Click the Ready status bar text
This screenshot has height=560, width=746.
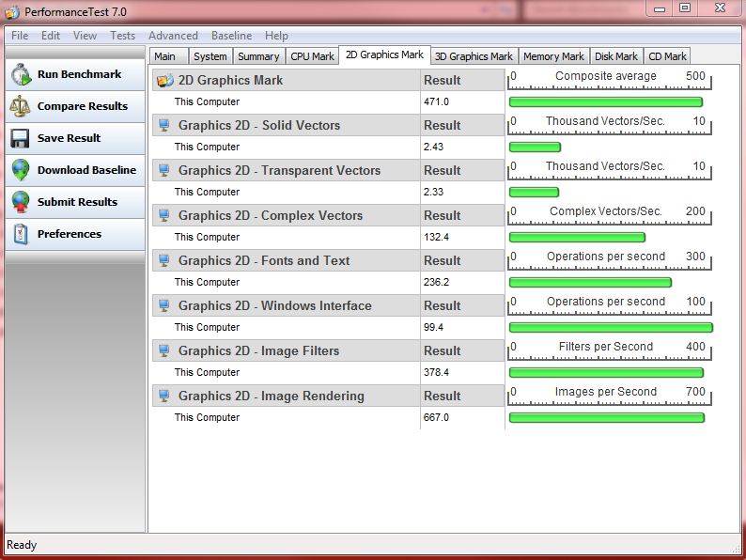pyautogui.click(x=22, y=545)
